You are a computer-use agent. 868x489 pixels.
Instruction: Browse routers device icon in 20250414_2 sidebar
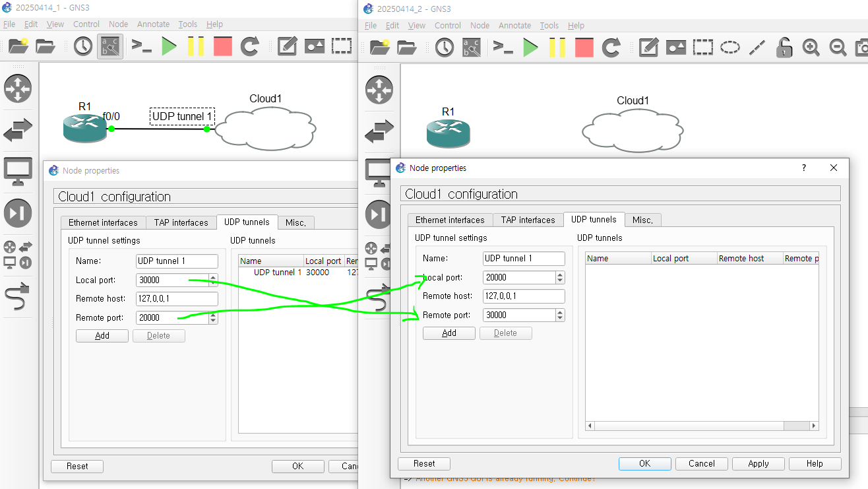tap(379, 90)
